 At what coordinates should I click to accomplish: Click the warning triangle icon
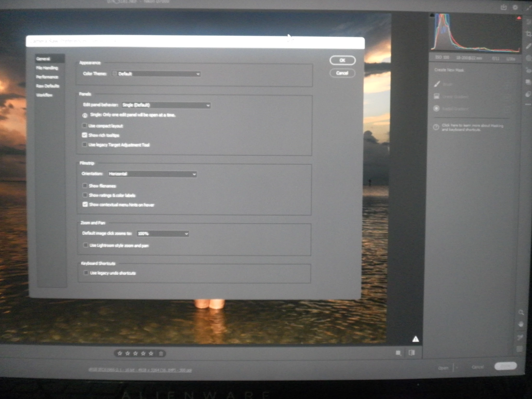click(415, 339)
